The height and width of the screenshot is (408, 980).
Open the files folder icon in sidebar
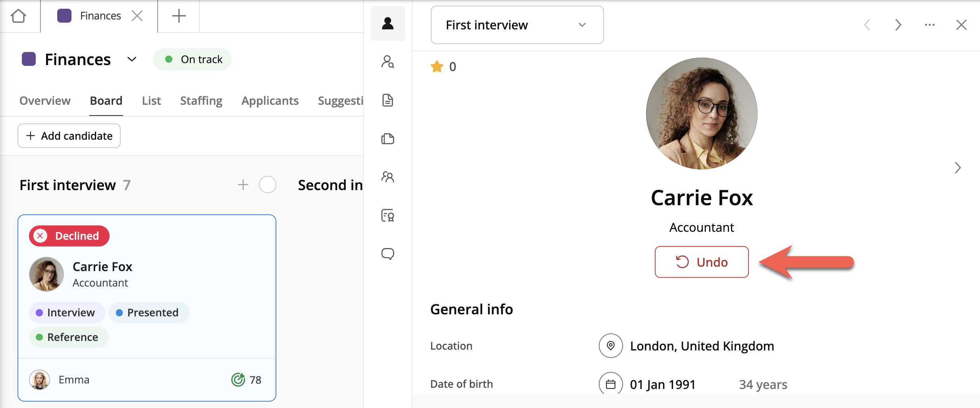point(388,139)
